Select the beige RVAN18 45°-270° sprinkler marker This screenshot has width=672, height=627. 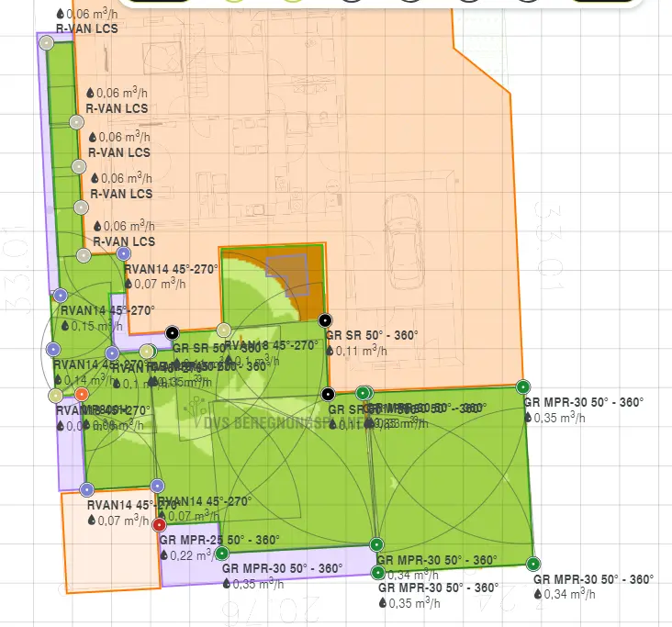(224, 330)
